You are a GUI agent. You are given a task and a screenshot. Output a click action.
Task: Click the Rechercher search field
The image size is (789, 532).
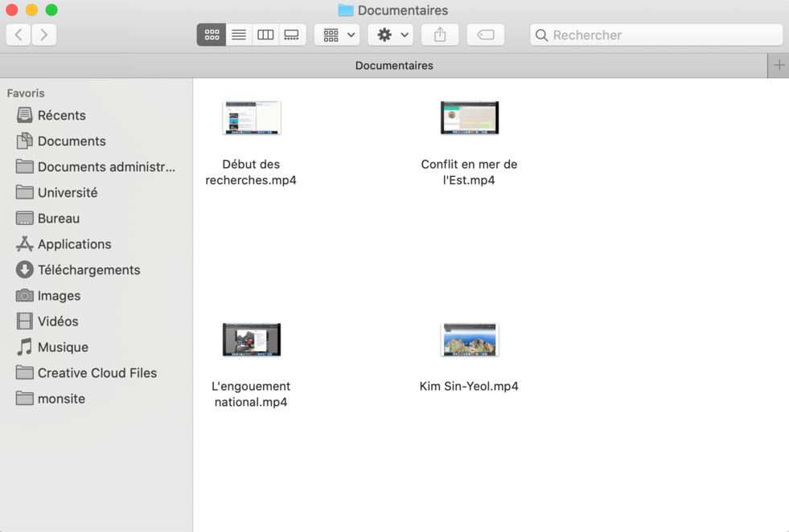(x=664, y=35)
